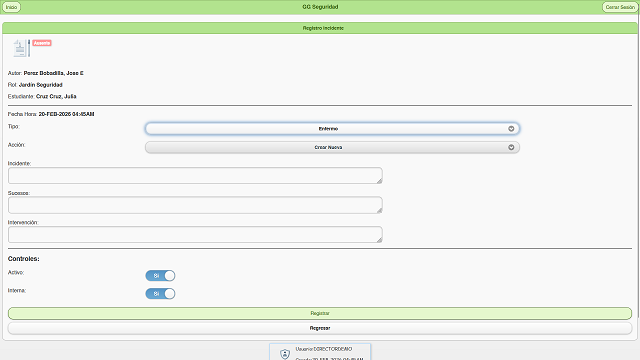Open the Acción dropdown arrow
The image size is (640, 360).
click(511, 147)
